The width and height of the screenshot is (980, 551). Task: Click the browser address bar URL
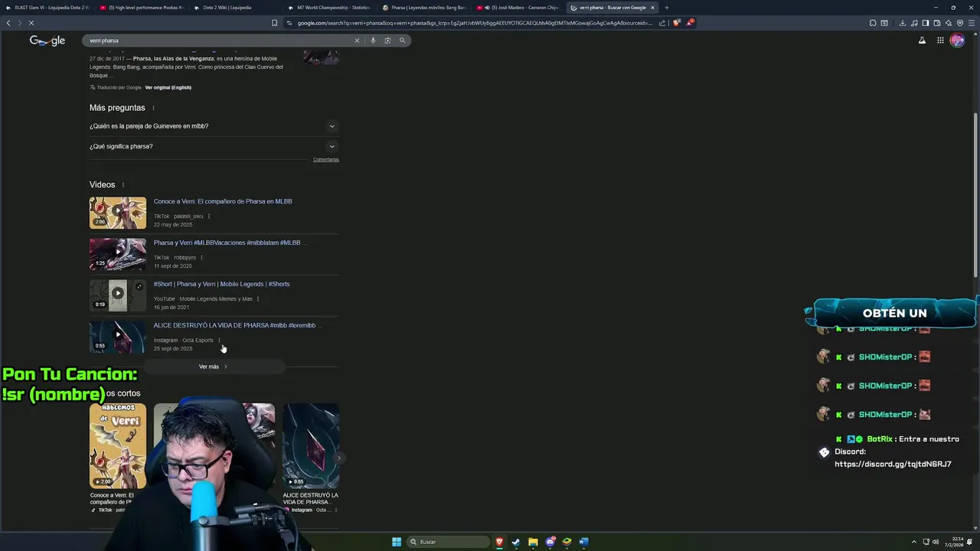pos(473,23)
